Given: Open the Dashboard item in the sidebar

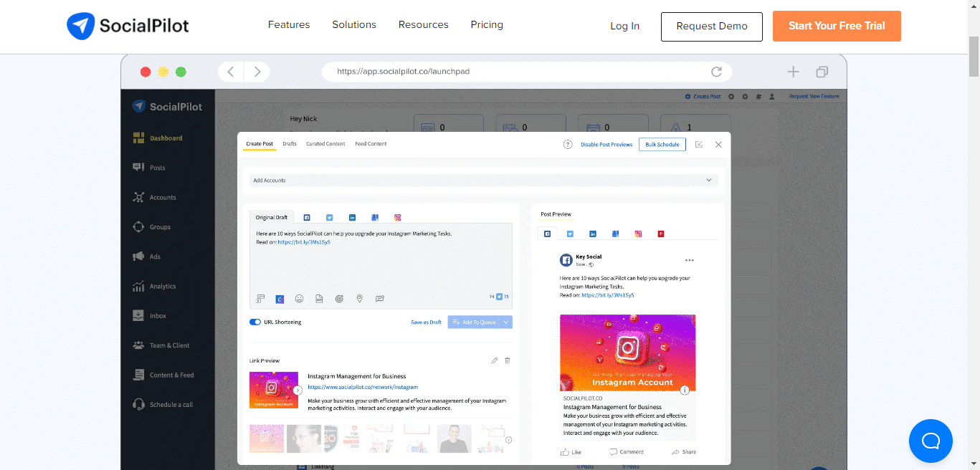Looking at the screenshot, I should coord(158,138).
